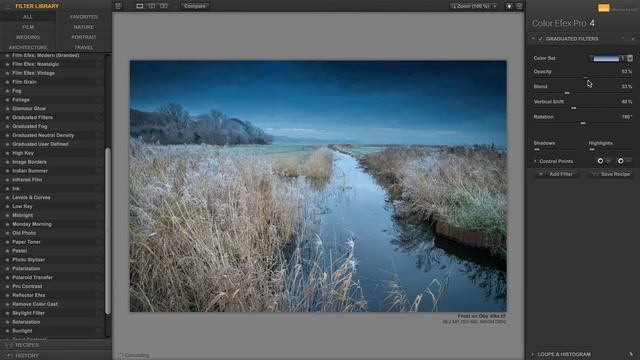640x360 pixels.
Task: Expand the Control Points section
Action: [535, 161]
